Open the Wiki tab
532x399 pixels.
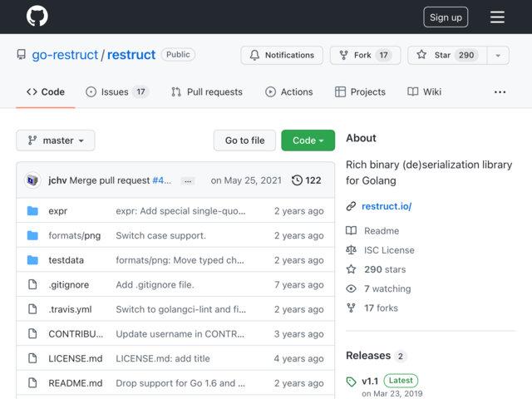(x=424, y=92)
